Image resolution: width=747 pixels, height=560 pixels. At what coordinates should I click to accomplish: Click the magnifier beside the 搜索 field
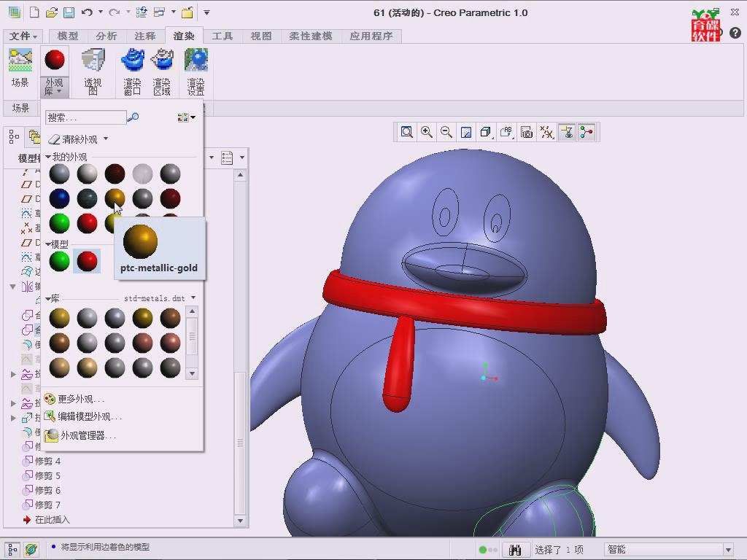pos(133,117)
